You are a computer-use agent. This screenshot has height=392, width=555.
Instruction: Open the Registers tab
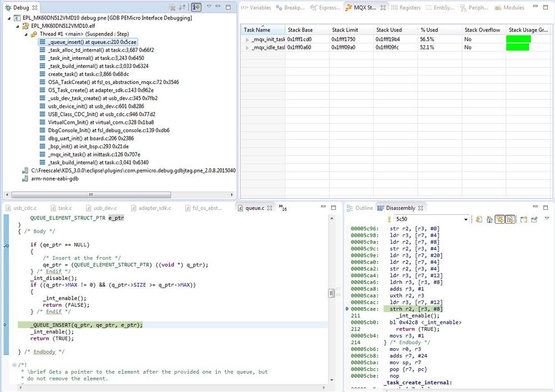pos(406,7)
